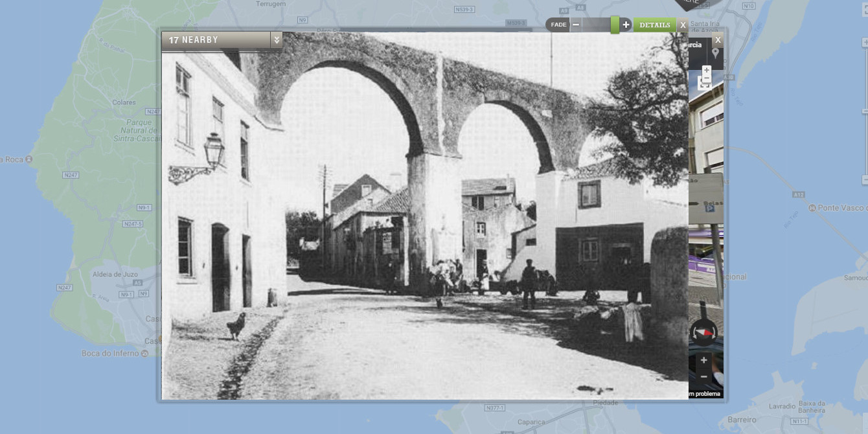Expand the double-chevron arrow beside 17 Nearby
This screenshot has height=434, width=868.
[x=277, y=40]
